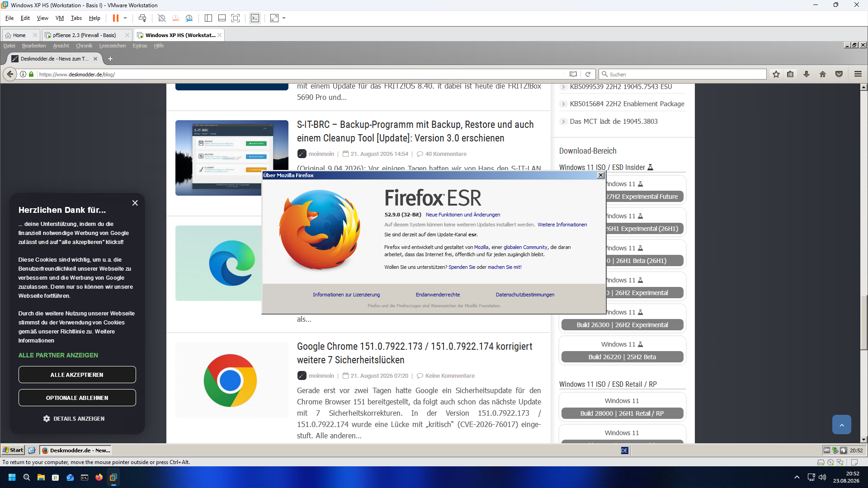Click the stretch guest display icon
This screenshot has height=488, width=868.
click(274, 18)
